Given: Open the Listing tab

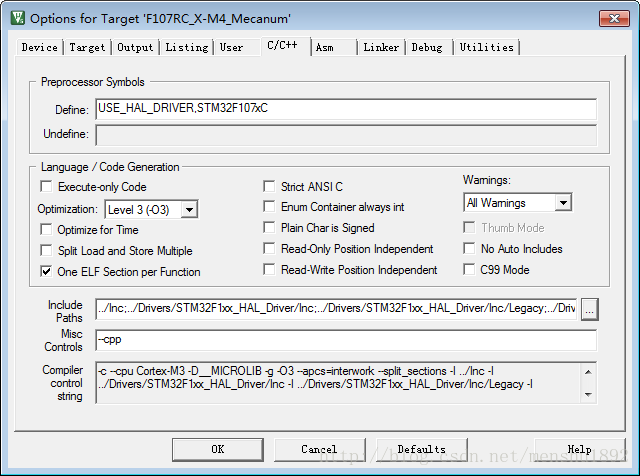Looking at the screenshot, I should tap(187, 47).
